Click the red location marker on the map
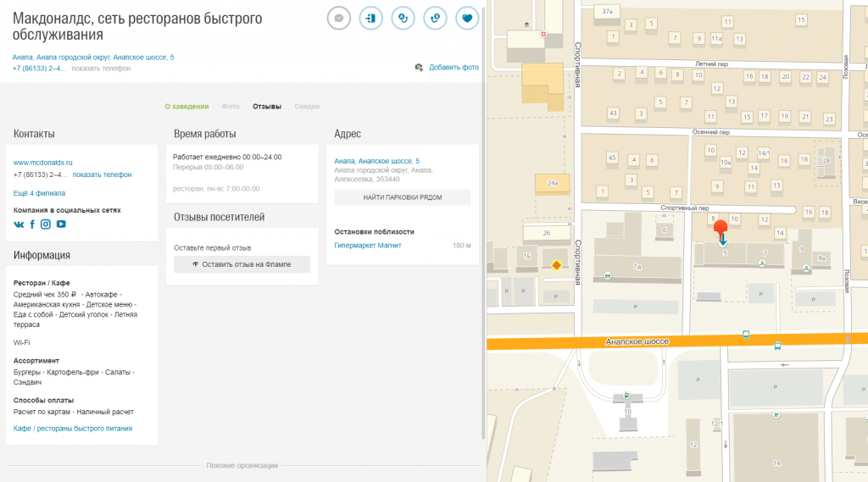Screen dimensions: 868x482 [721, 229]
